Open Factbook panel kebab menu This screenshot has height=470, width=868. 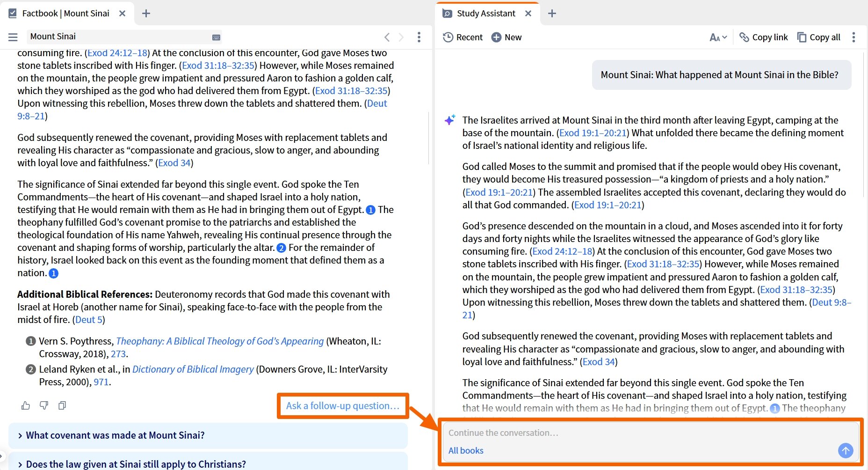click(x=419, y=37)
